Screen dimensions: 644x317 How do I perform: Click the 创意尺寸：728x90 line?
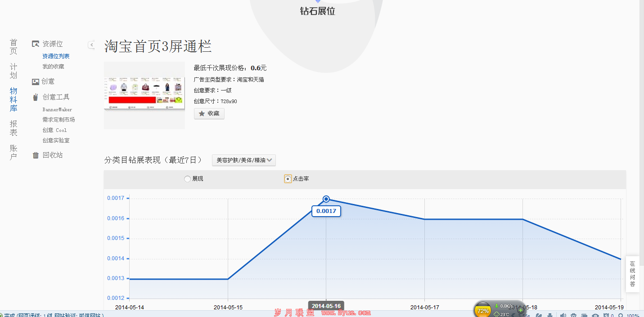click(216, 101)
